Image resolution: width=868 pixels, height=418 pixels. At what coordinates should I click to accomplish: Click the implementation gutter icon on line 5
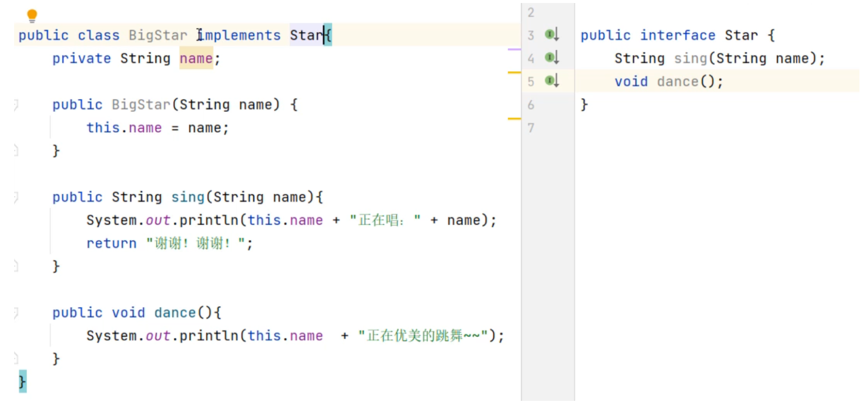(x=552, y=81)
